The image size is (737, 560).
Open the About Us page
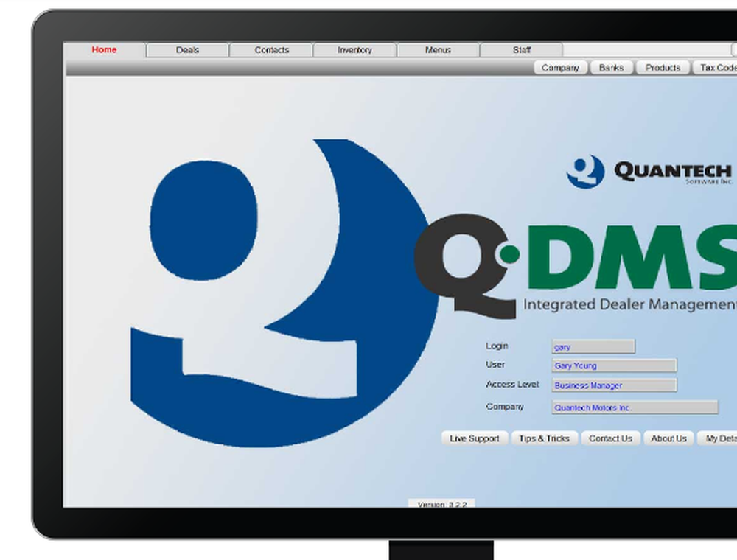point(668,438)
